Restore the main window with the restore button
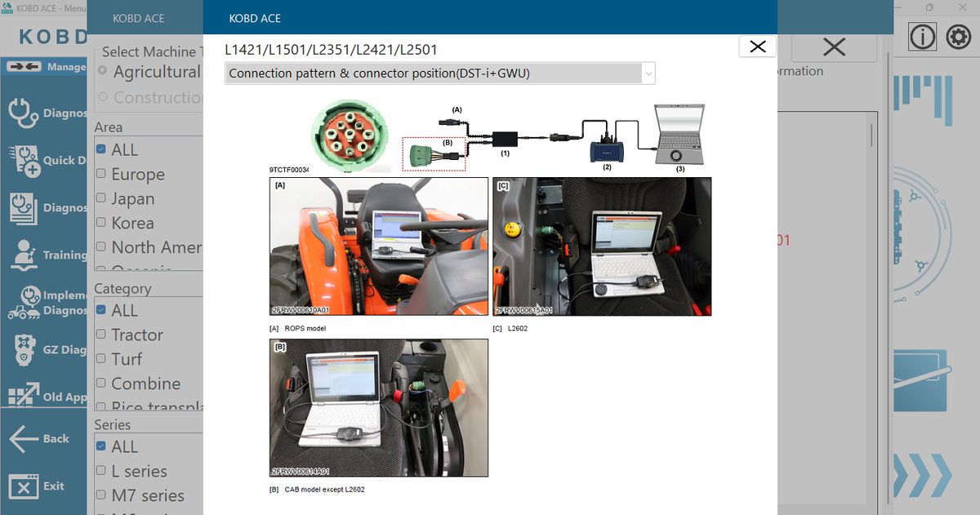980x515 pixels. click(929, 7)
